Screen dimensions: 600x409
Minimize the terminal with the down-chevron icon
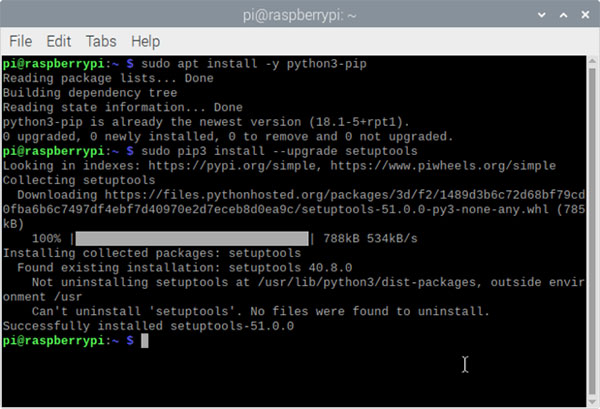coord(541,14)
